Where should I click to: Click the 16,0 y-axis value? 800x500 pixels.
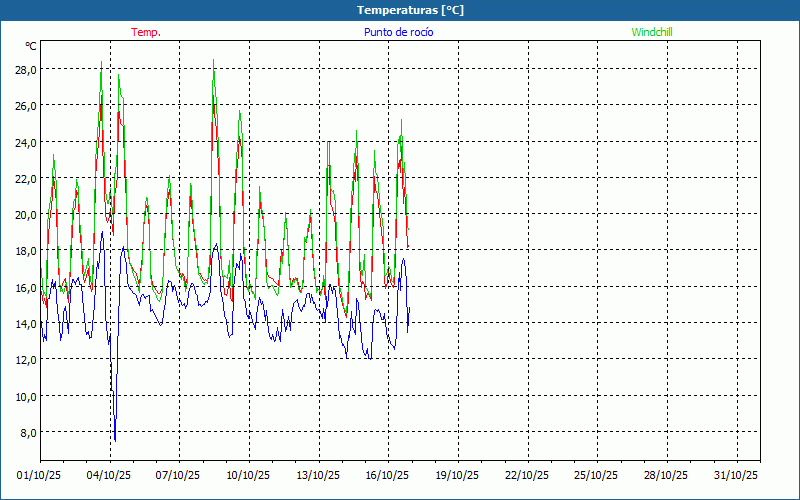pyautogui.click(x=26, y=288)
